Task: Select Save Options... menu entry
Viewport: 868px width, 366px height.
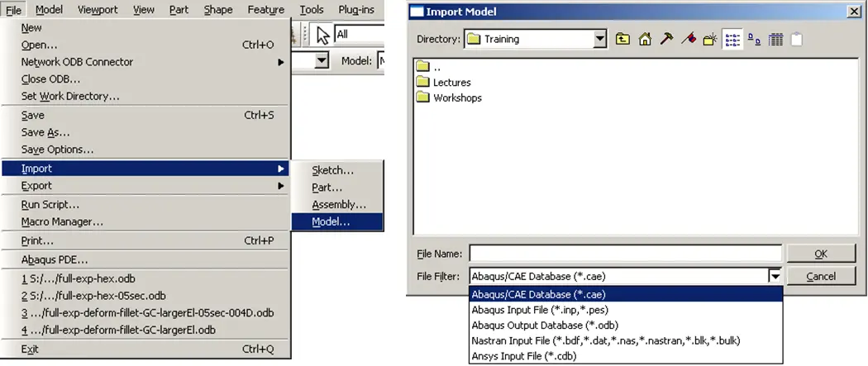Action: [x=145, y=150]
